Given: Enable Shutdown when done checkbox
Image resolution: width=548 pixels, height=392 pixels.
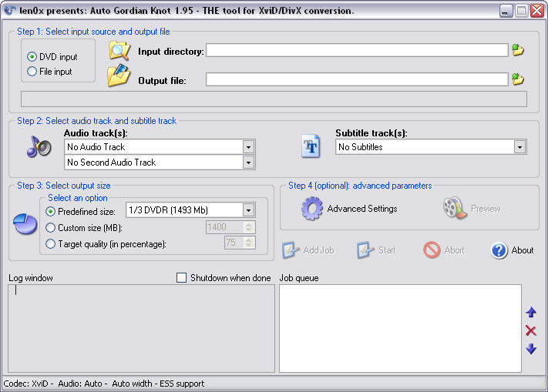Looking at the screenshot, I should click(181, 278).
